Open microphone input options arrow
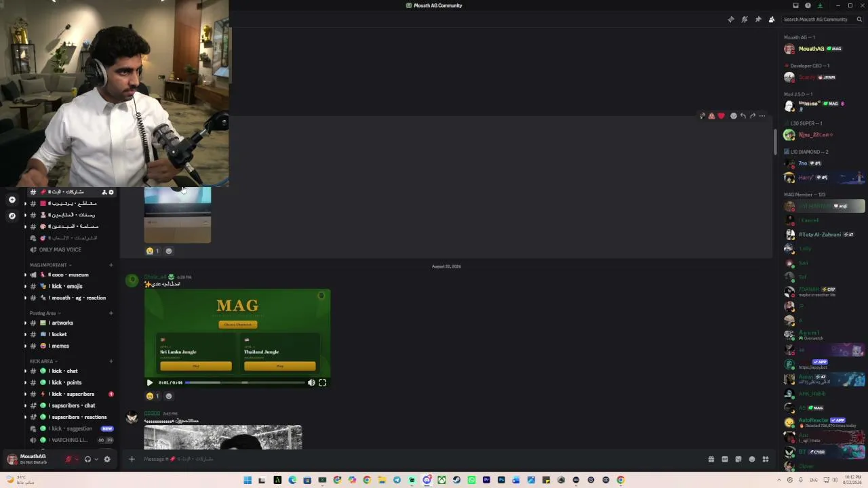This screenshot has width=868, height=488. pyautogui.click(x=77, y=459)
